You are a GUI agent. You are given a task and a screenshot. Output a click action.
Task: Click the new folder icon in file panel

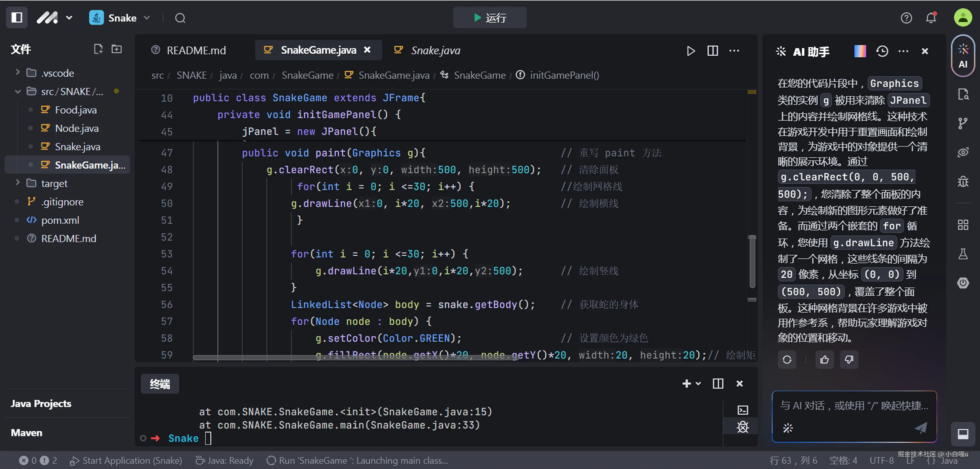(116, 49)
